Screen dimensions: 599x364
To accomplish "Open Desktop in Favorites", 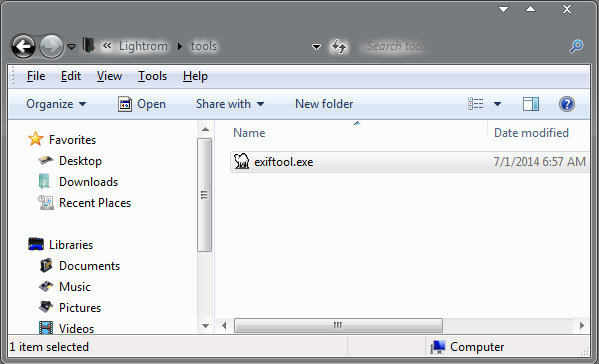I will point(80,161).
